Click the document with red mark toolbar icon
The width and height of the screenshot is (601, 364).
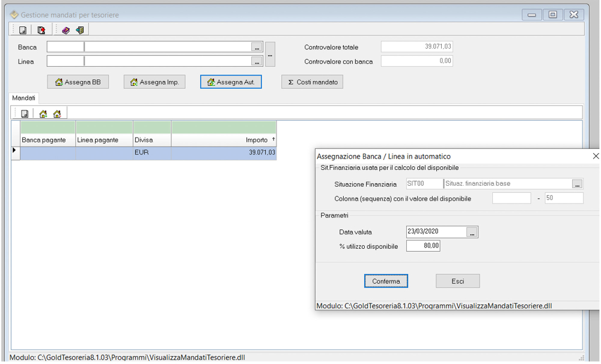tap(41, 30)
